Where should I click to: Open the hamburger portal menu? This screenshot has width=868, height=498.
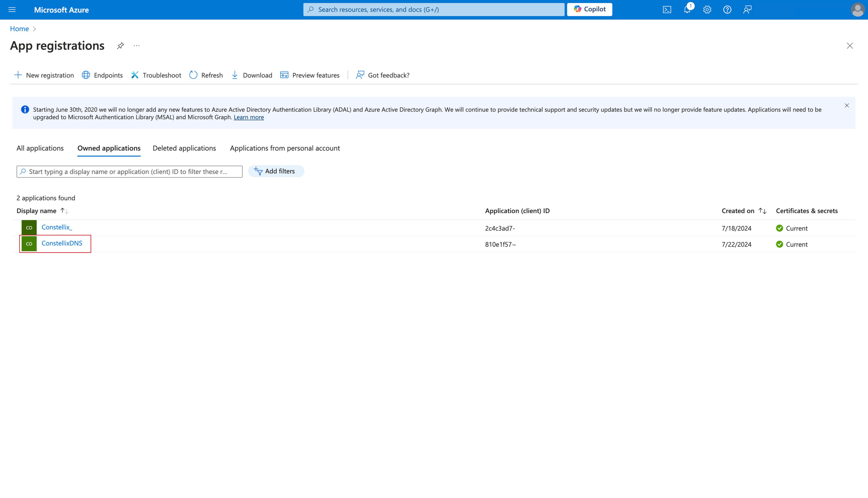point(12,10)
